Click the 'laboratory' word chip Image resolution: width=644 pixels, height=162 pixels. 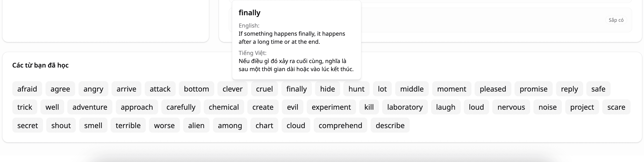tap(405, 107)
